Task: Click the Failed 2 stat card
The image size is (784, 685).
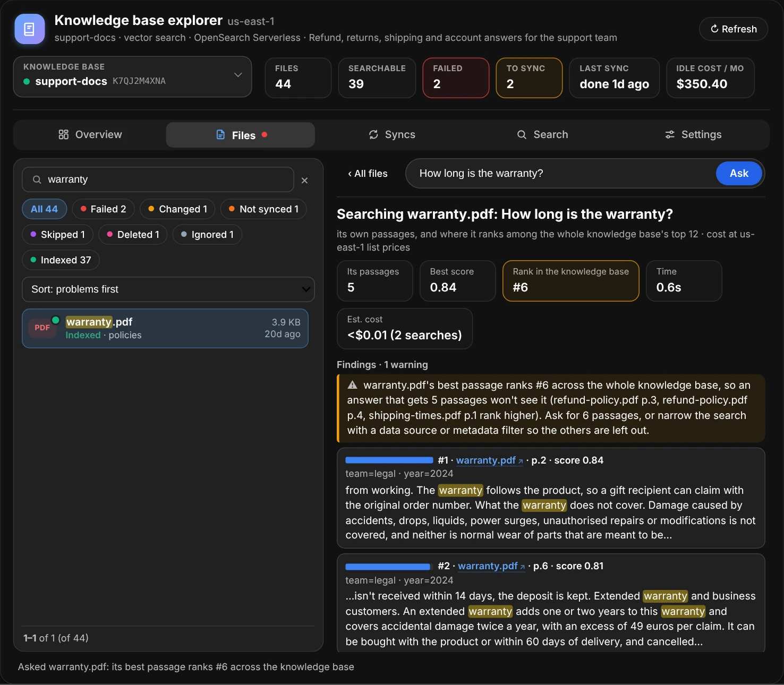Action: (456, 78)
